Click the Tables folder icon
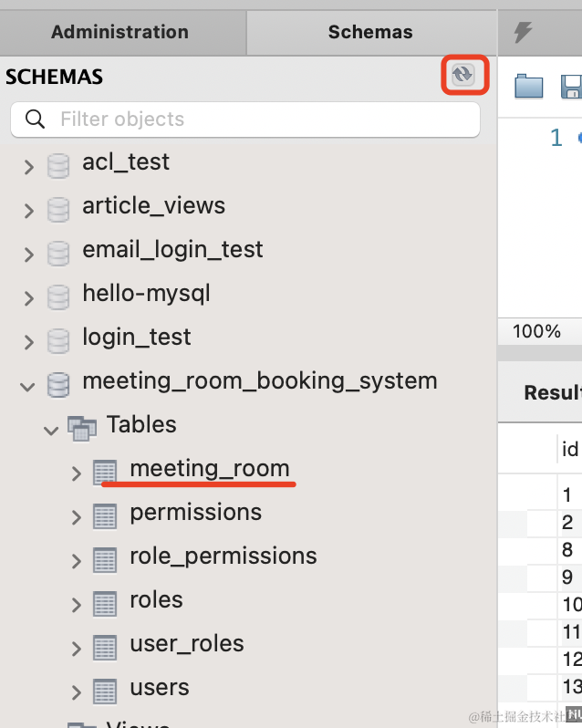The height and width of the screenshot is (728, 582). 82,427
